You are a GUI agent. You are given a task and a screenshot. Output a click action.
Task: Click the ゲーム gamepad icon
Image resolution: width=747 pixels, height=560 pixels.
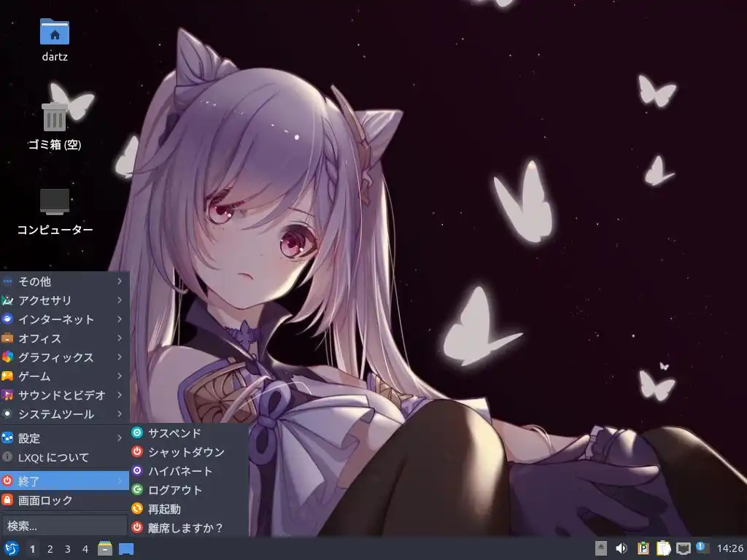click(x=7, y=376)
